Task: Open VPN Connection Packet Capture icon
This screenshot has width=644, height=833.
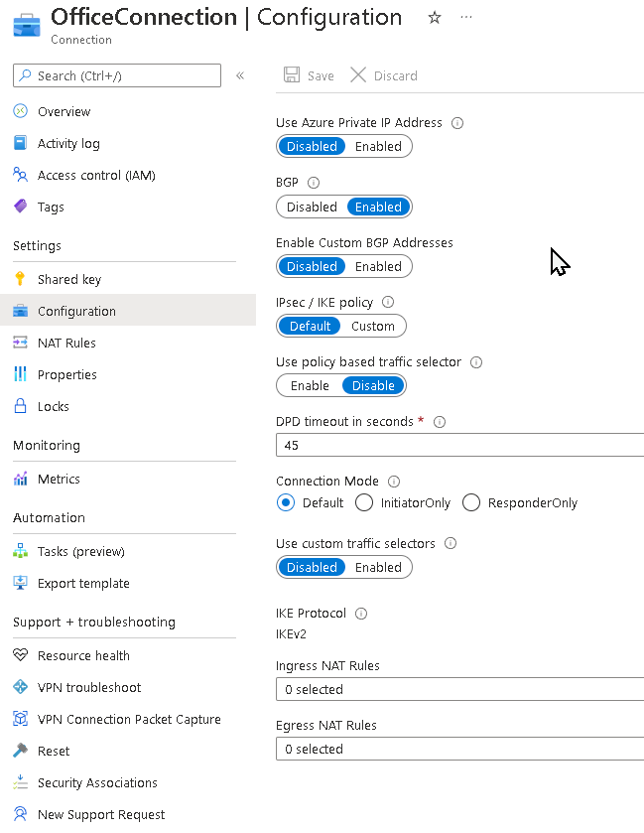Action: click(20, 719)
